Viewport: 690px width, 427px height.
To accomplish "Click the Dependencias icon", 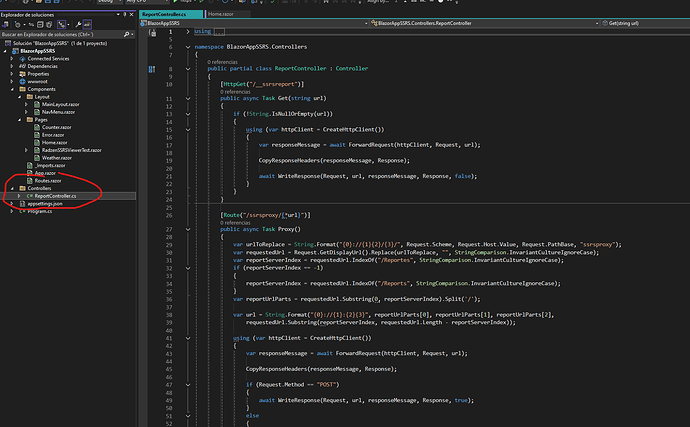I will [x=22, y=66].
